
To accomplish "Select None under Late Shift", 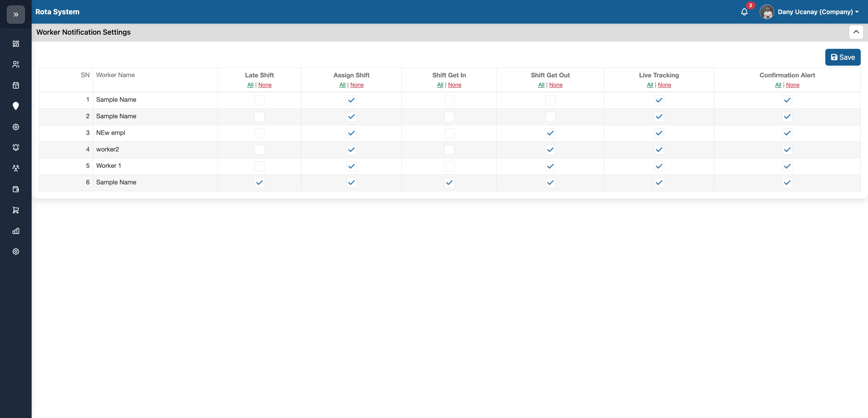I will tap(264, 85).
